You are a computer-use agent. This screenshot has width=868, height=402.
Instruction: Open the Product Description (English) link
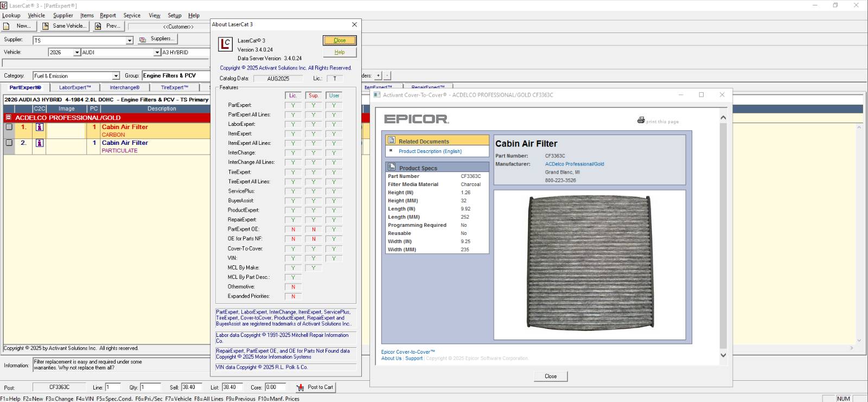pos(430,151)
